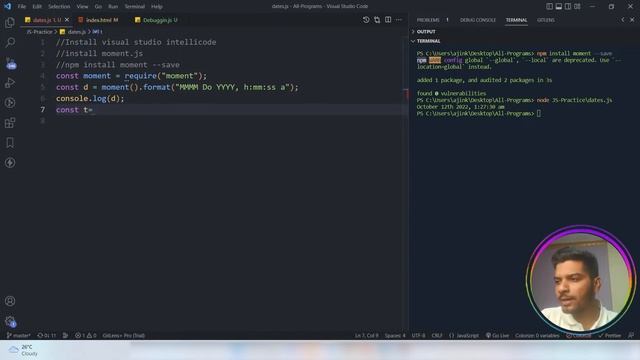Click the t symbol breadcrumb item
The height and width of the screenshot is (360, 640).
pyautogui.click(x=98, y=31)
